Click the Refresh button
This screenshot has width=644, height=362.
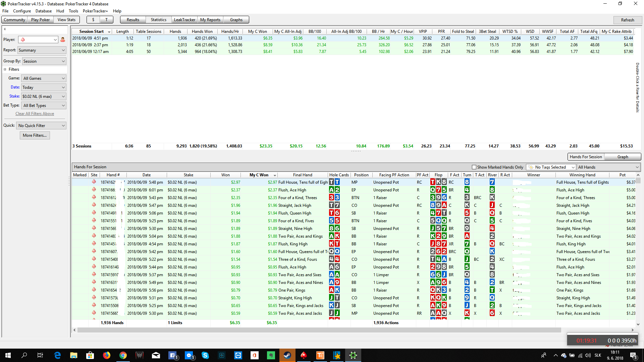pyautogui.click(x=627, y=20)
